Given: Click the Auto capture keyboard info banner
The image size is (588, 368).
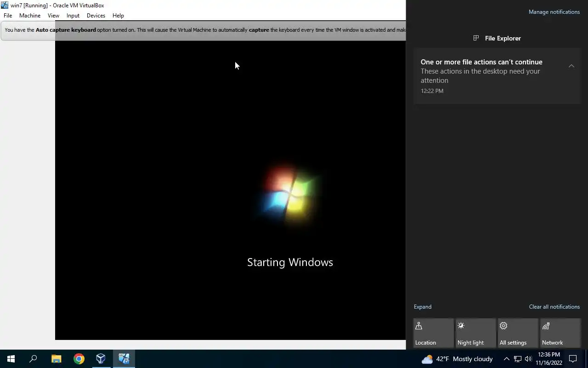Looking at the screenshot, I should point(204,30).
